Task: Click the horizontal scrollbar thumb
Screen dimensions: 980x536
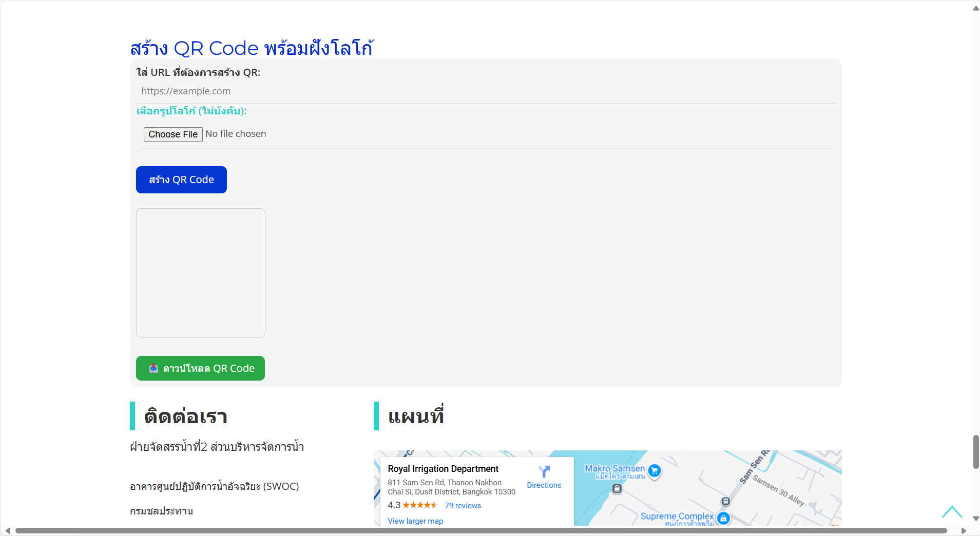Action: (x=481, y=531)
